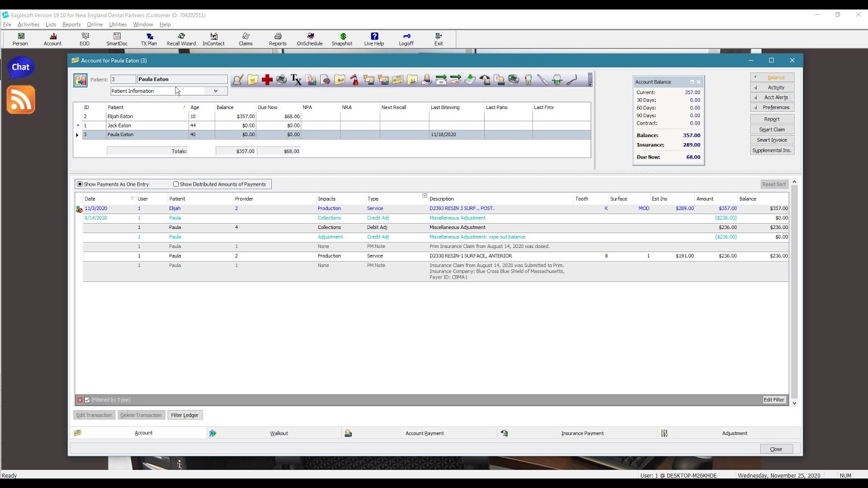The height and width of the screenshot is (488, 868).
Task: Click the red cross medical icon
Action: pos(267,80)
